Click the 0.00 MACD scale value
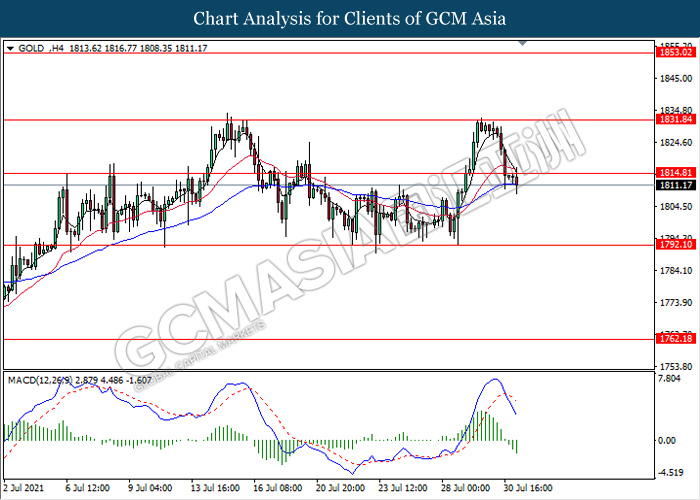The width and height of the screenshot is (700, 500). click(x=667, y=441)
